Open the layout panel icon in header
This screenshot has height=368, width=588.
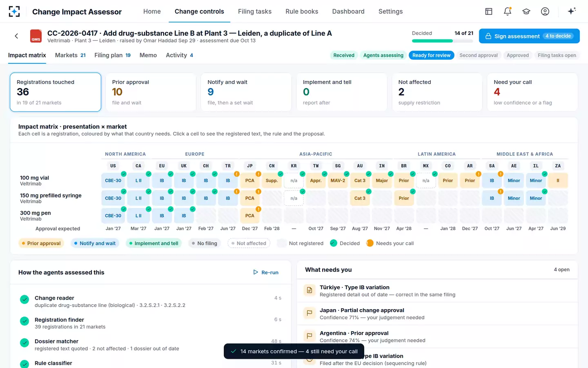(x=489, y=11)
